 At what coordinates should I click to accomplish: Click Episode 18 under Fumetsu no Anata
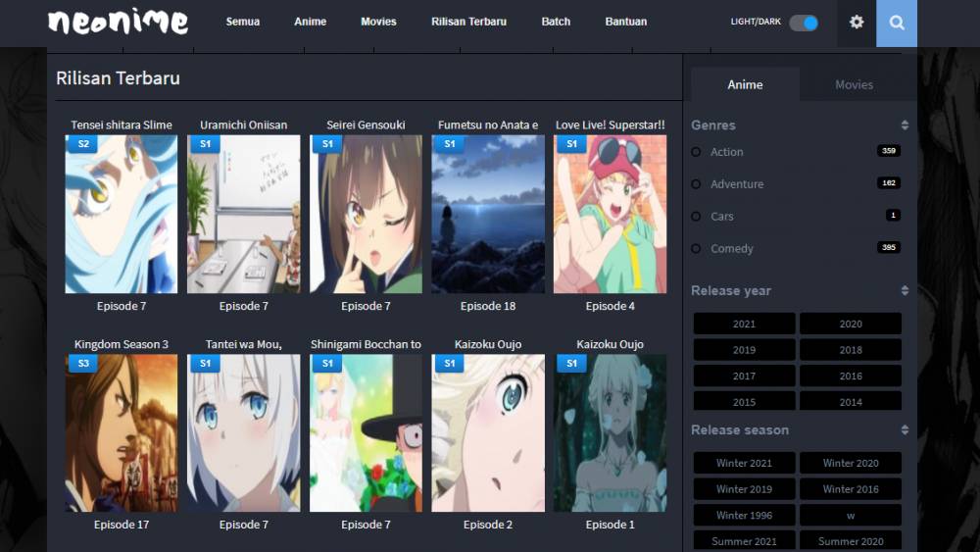(x=487, y=306)
